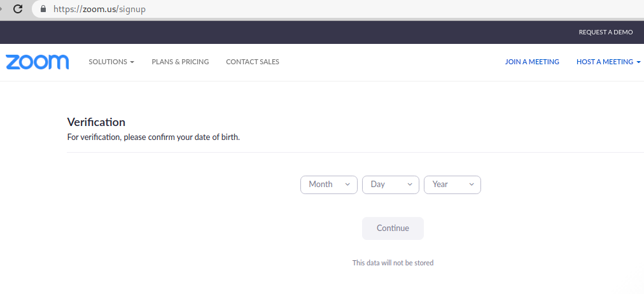
Task: Go to Contact Sales
Action: point(253,62)
